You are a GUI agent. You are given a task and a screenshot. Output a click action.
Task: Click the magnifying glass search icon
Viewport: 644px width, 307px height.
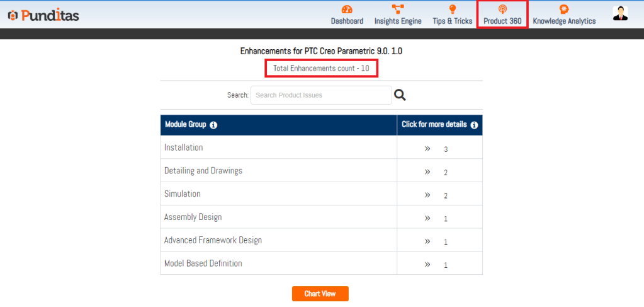pyautogui.click(x=400, y=95)
